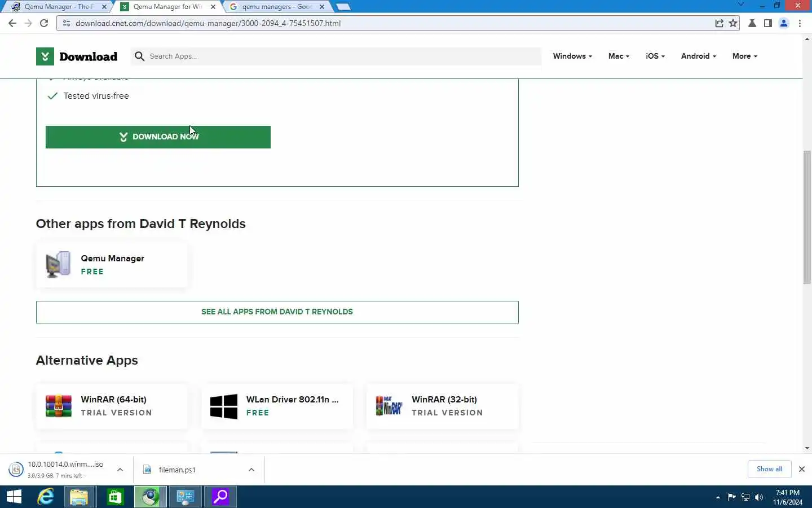Switch to the qemu managers Google tab

[x=277, y=7]
